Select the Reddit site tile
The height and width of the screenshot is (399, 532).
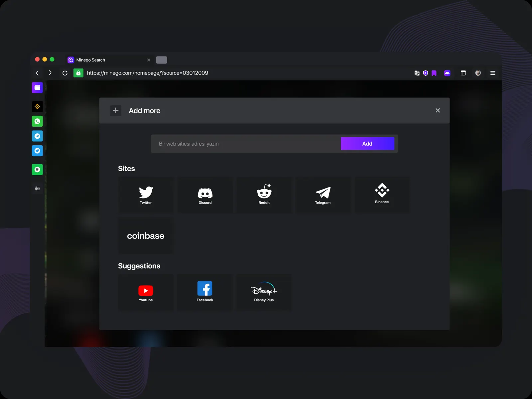click(x=264, y=195)
